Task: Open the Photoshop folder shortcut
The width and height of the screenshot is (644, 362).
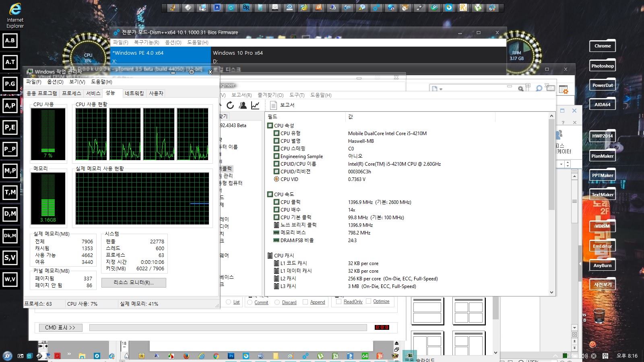Action: [603, 66]
